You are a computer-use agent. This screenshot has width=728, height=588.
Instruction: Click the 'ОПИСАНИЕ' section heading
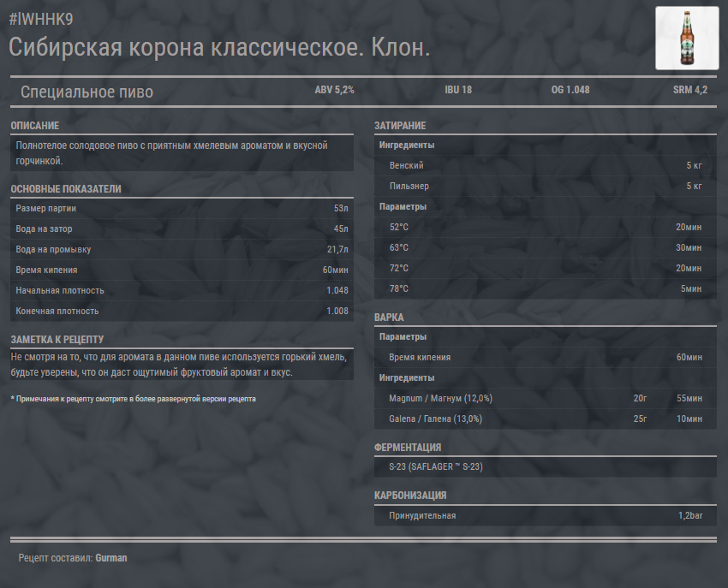tap(35, 126)
